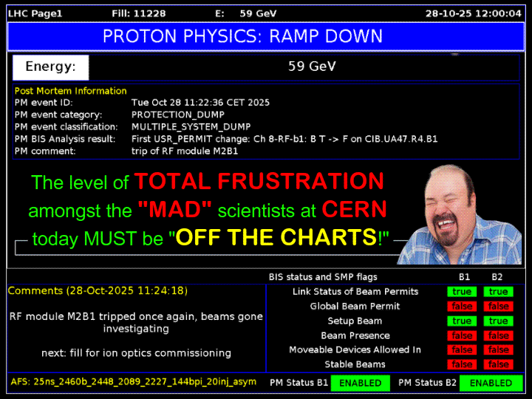The image size is (532, 399).
Task: Select the Post Mortem Information heading
Action: point(71,91)
